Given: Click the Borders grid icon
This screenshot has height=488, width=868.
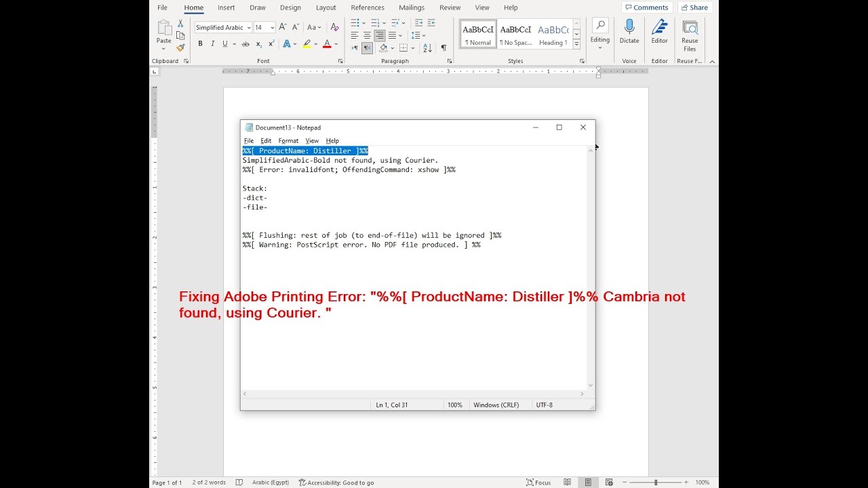Looking at the screenshot, I should coord(403,48).
